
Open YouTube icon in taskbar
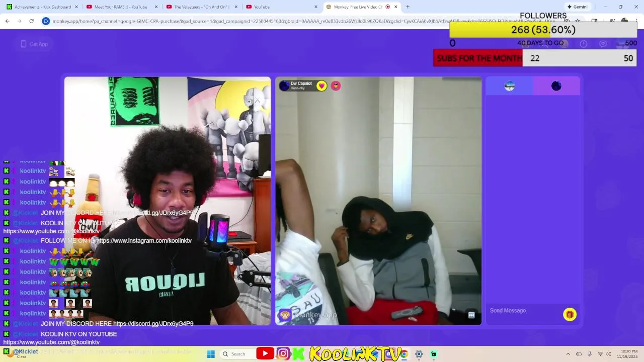[x=265, y=354]
